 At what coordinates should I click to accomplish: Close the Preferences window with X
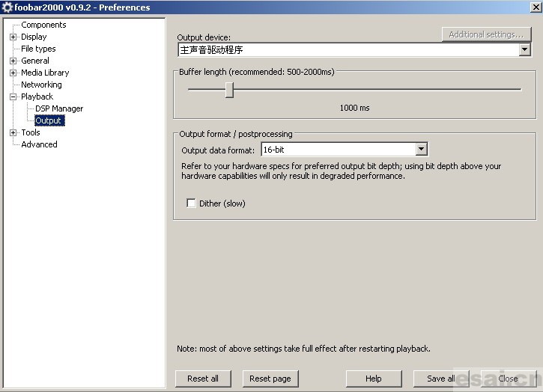coord(533,7)
